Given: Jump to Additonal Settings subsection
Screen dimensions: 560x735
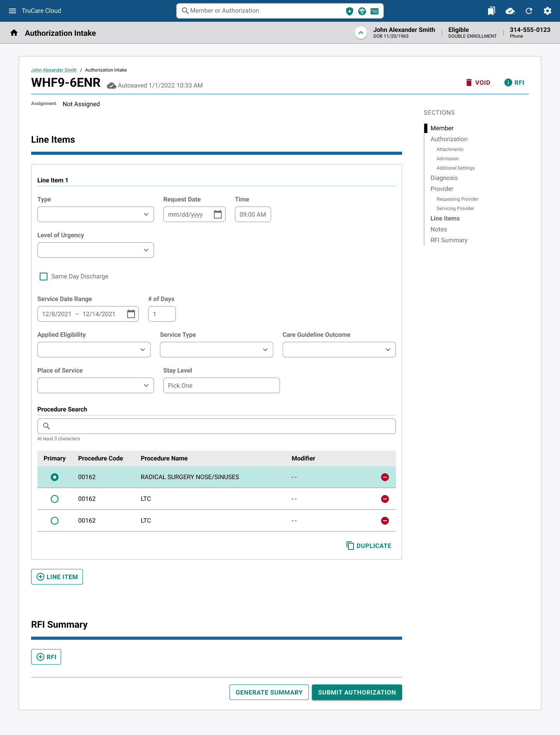Looking at the screenshot, I should point(456,168).
